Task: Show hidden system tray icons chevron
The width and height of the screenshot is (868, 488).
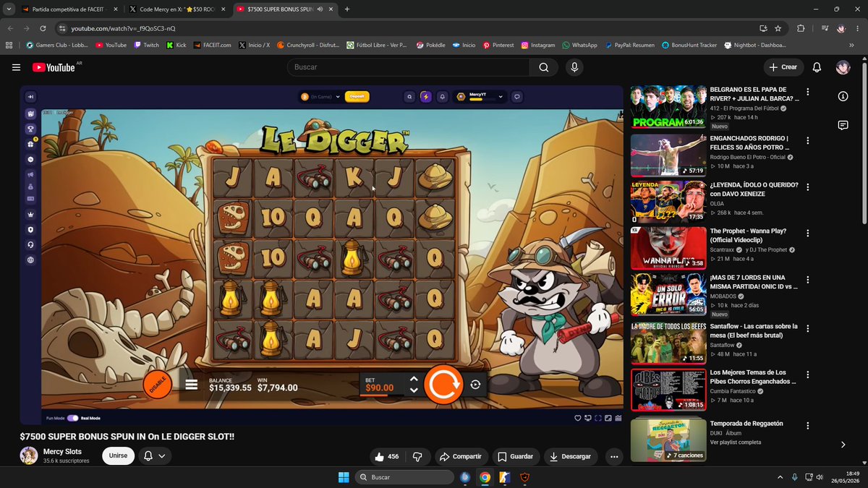Action: point(780,477)
